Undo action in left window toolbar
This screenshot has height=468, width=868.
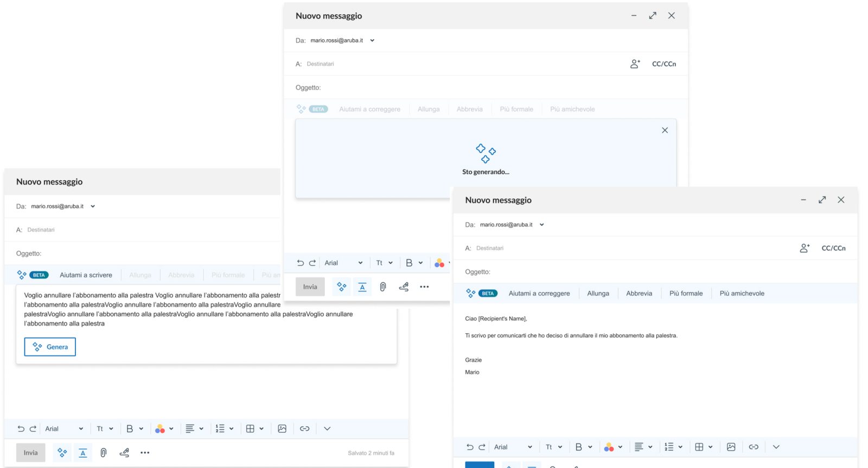(21, 429)
